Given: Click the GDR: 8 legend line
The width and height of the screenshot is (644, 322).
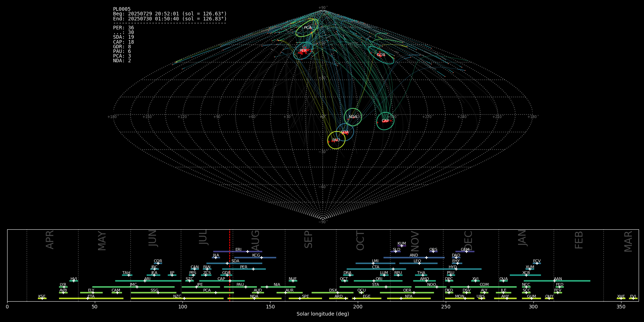Looking at the screenshot, I should (x=122, y=47).
